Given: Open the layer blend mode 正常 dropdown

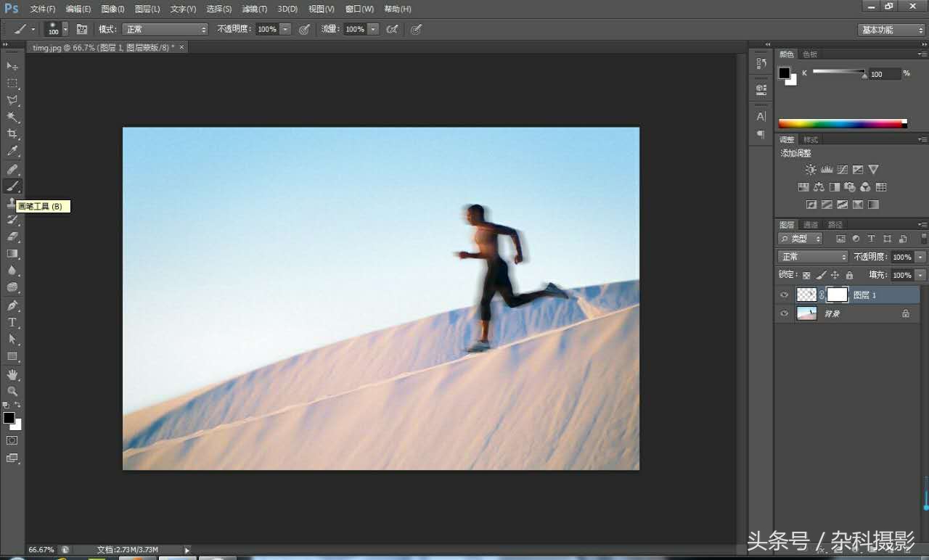Looking at the screenshot, I should (813, 257).
